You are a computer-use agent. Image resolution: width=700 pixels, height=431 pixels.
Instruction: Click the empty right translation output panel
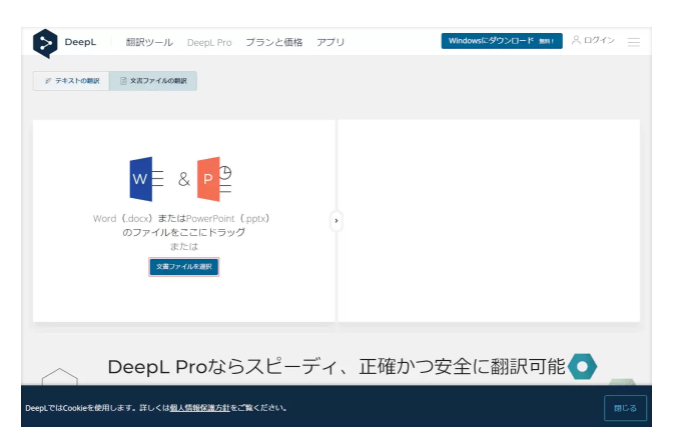pyautogui.click(x=489, y=220)
